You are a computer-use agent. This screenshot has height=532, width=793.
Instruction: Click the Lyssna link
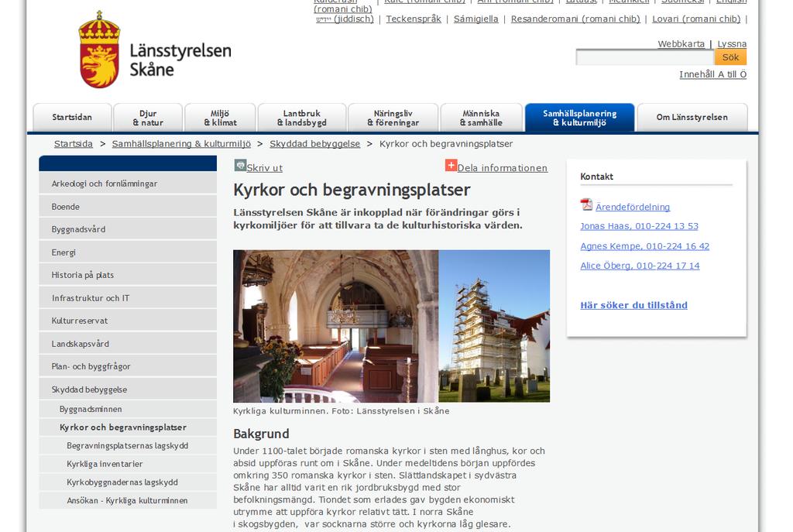coord(732,44)
